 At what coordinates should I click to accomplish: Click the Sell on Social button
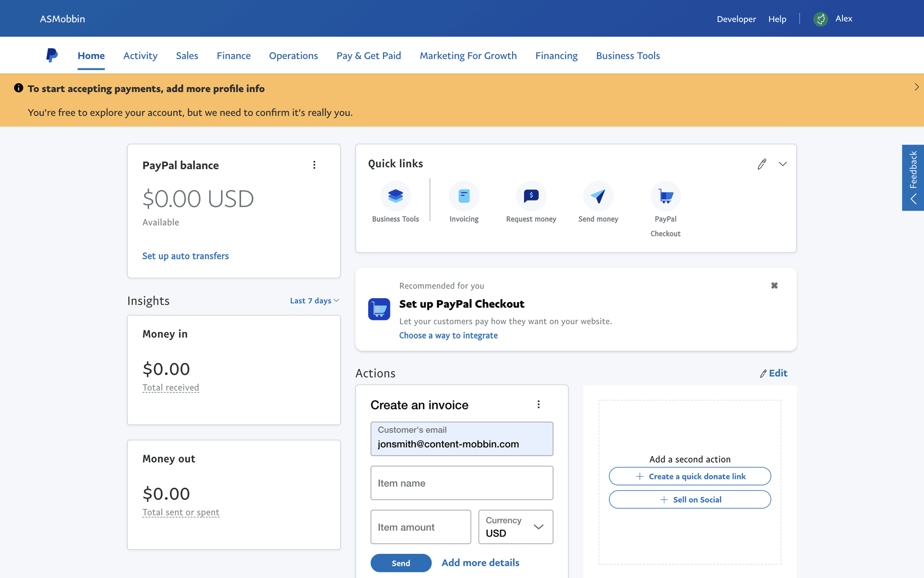(690, 499)
